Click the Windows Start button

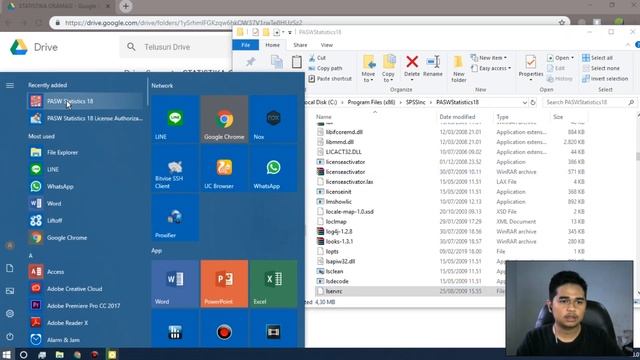click(x=7, y=354)
